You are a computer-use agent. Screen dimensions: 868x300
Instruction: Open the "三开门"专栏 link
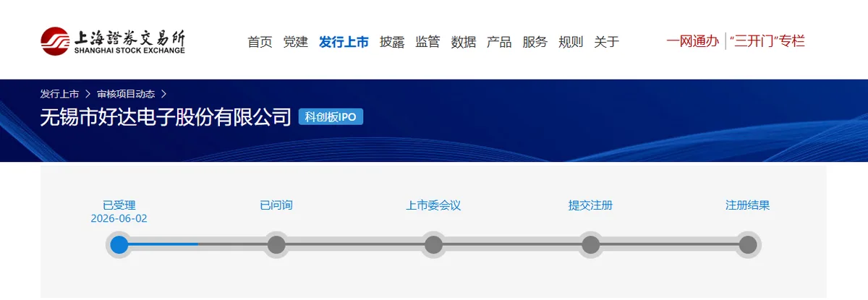tap(767, 41)
